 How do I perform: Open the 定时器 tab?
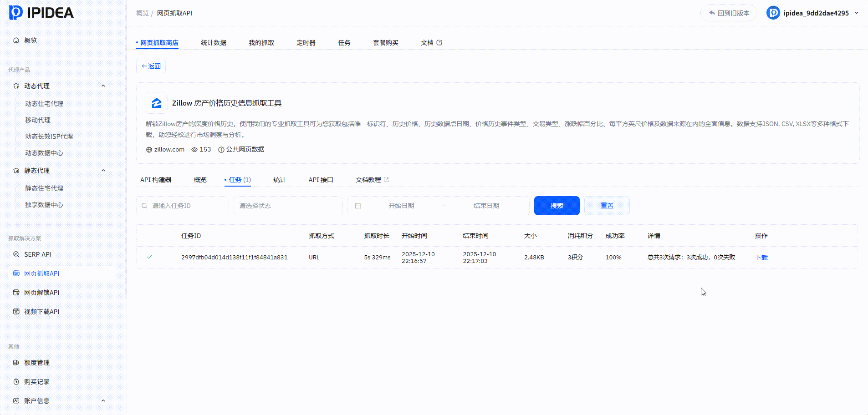(x=306, y=43)
